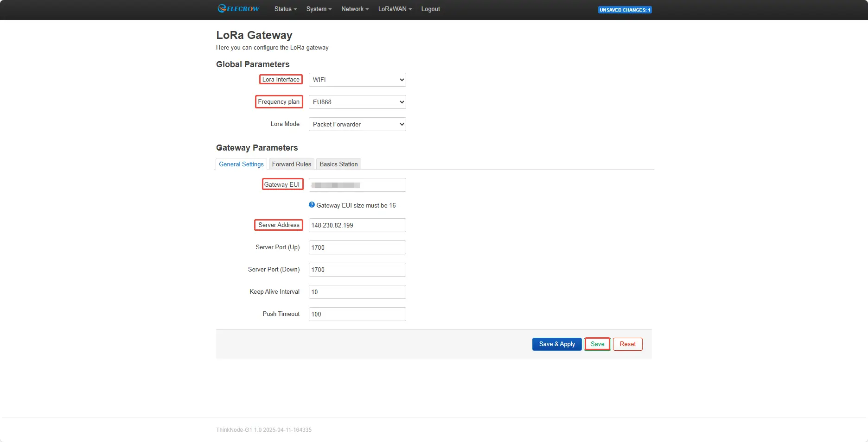868x442 pixels.
Task: Open the System dropdown menu
Action: [319, 9]
